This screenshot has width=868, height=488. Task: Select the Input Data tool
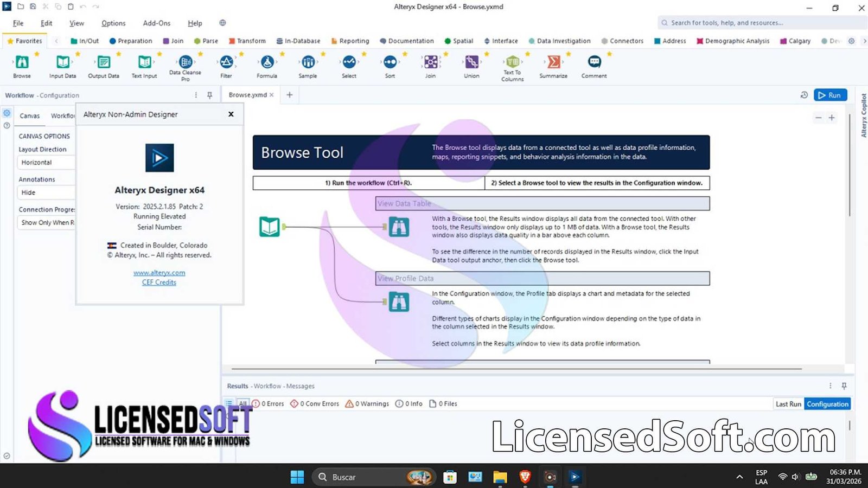pyautogui.click(x=62, y=65)
